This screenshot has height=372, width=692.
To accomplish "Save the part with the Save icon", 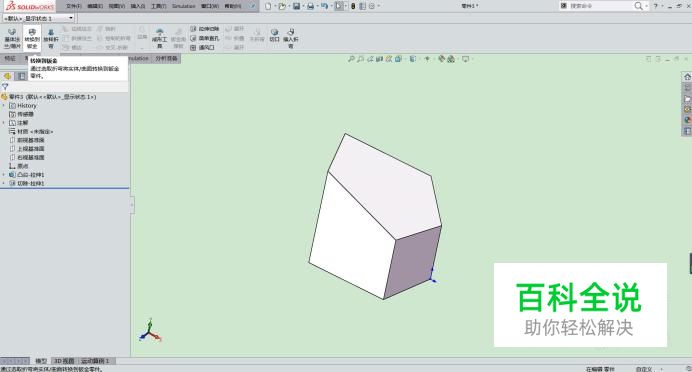I will (x=297, y=6).
